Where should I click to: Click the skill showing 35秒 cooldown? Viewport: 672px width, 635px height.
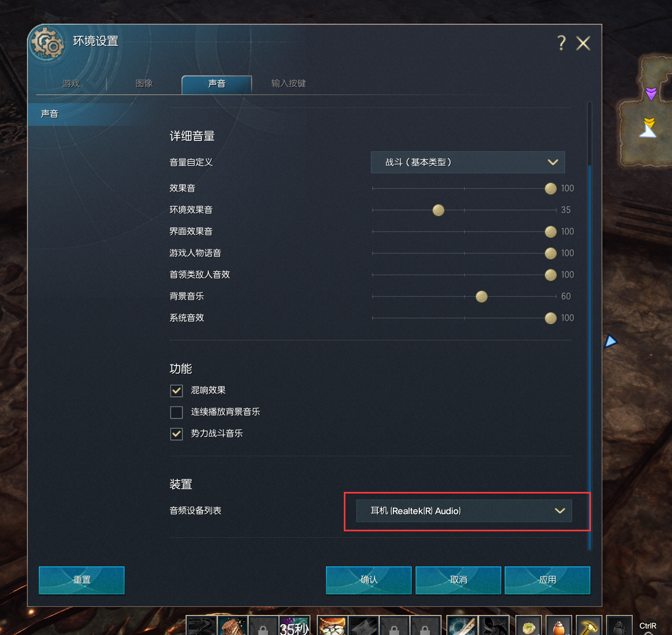coord(294,626)
